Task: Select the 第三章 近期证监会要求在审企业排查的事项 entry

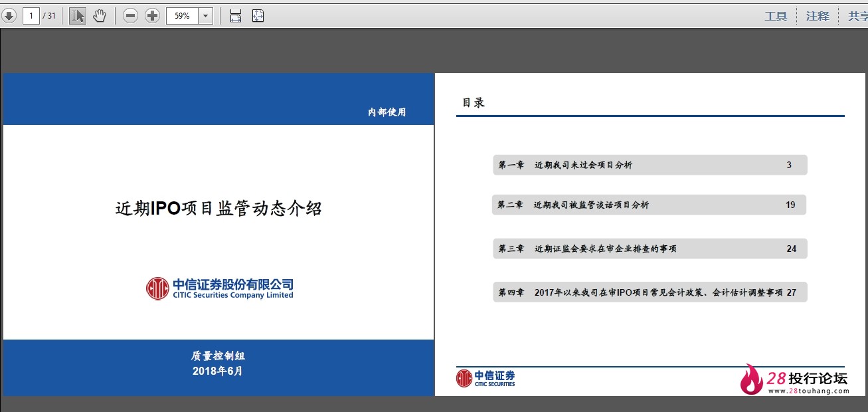Action: coord(650,249)
